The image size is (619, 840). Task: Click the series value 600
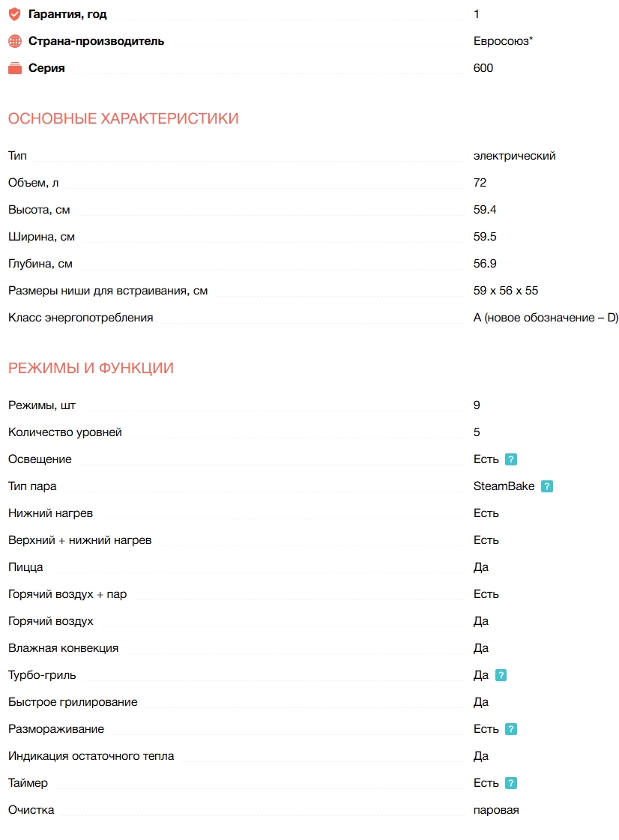(x=483, y=68)
